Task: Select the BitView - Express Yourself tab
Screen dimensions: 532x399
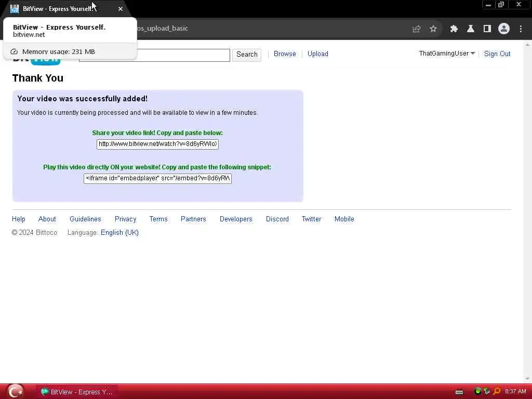Action: 66,9
